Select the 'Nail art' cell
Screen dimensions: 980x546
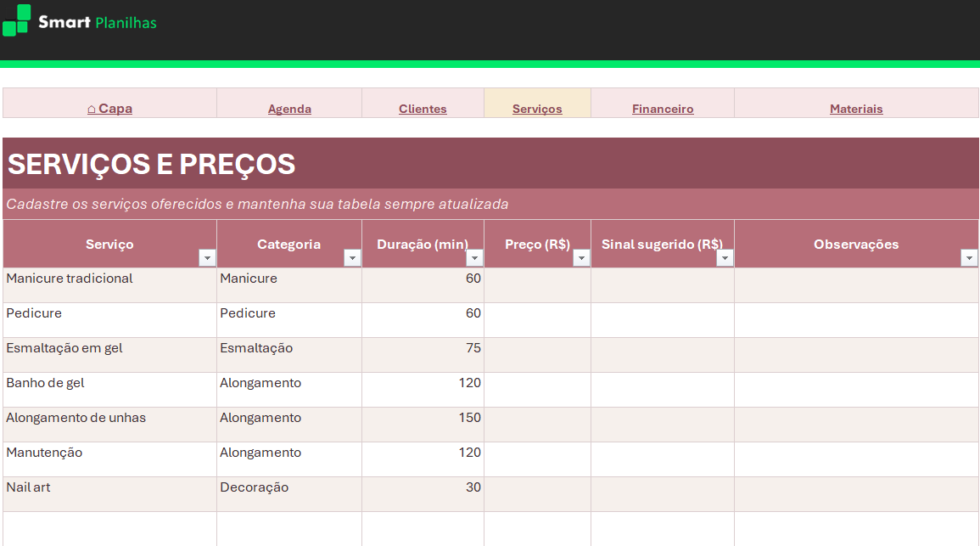[110, 495]
